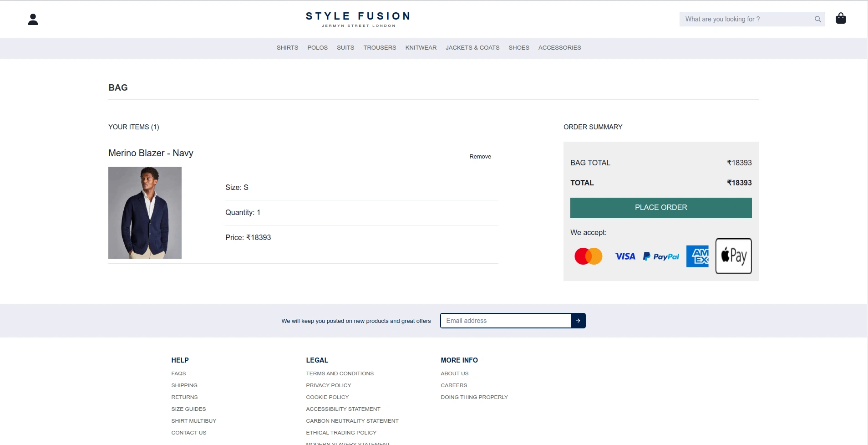Select the Apple Pay logo
This screenshot has height=445, width=868.
coord(733,256)
